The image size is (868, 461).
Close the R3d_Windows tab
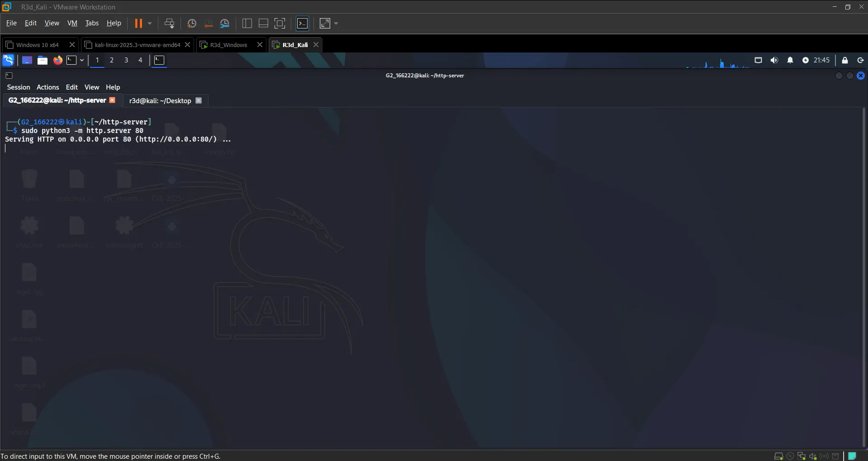260,45
